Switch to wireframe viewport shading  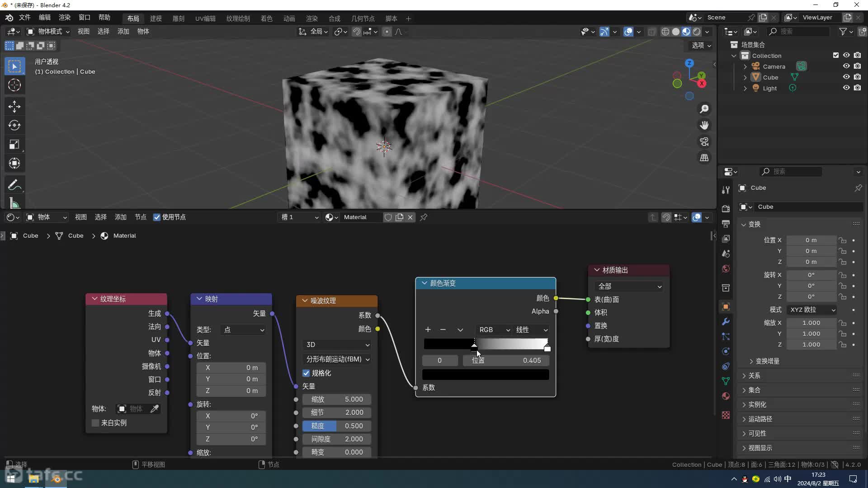tap(665, 32)
